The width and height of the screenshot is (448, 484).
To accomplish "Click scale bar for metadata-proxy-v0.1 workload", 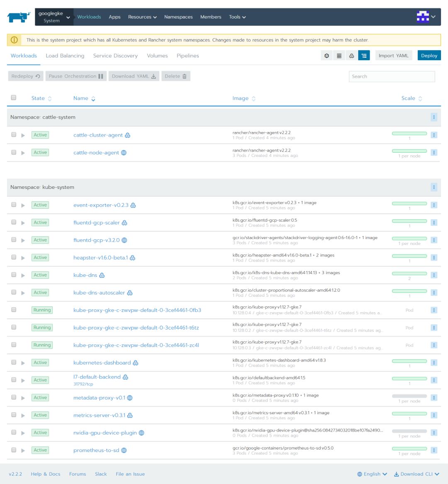I will (409, 396).
